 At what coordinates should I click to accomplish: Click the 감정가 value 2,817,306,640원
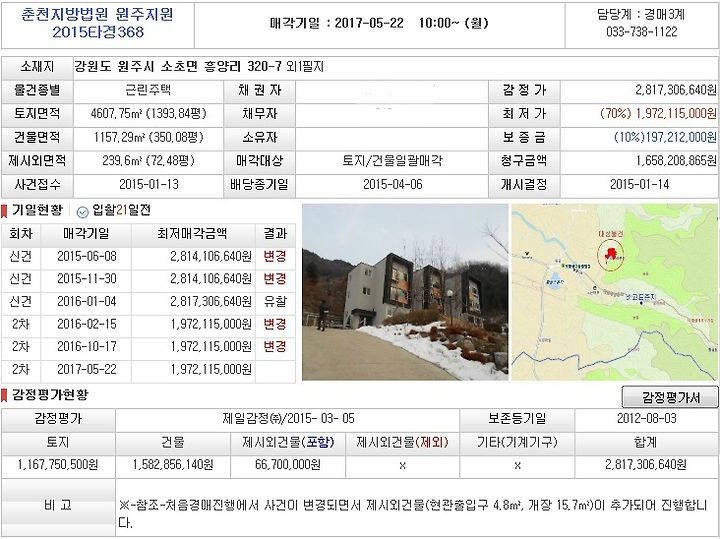pyautogui.click(x=675, y=90)
